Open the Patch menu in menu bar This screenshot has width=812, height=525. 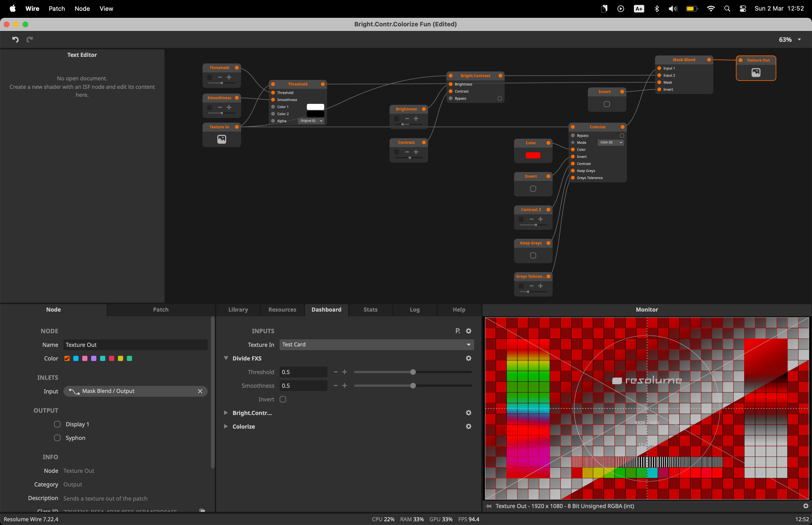pyautogui.click(x=57, y=8)
